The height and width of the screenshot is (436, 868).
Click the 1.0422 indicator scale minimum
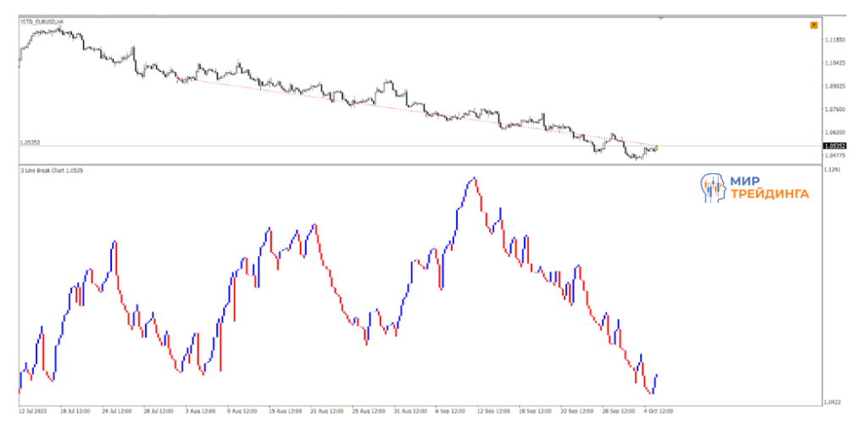[832, 402]
